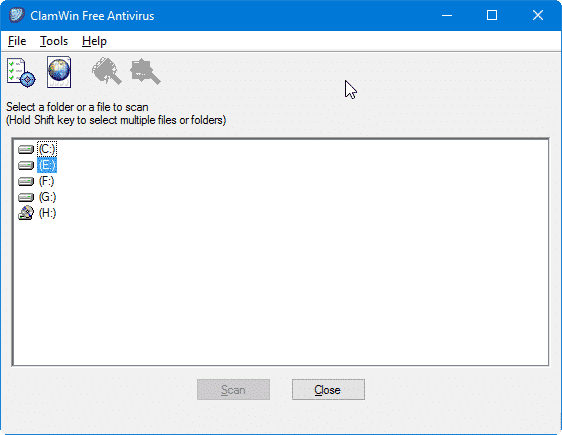Click the globe update virus database icon
The image size is (562, 435).
(x=59, y=72)
